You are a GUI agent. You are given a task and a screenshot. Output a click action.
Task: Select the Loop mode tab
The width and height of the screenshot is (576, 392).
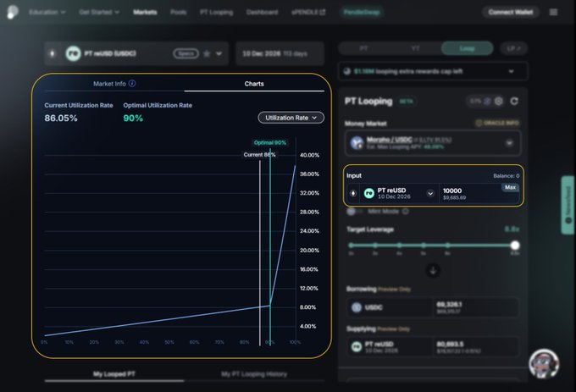tap(467, 48)
